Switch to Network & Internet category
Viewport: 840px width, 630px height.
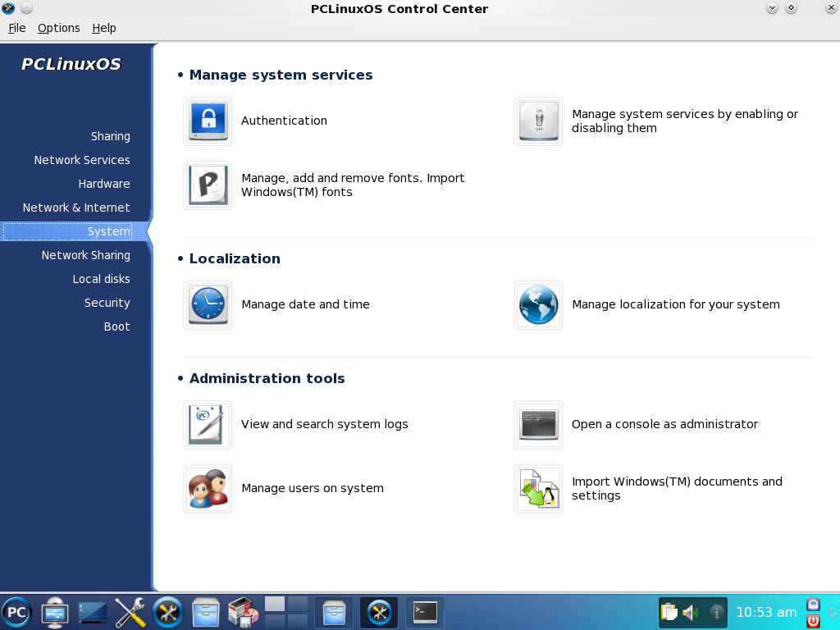[76, 208]
